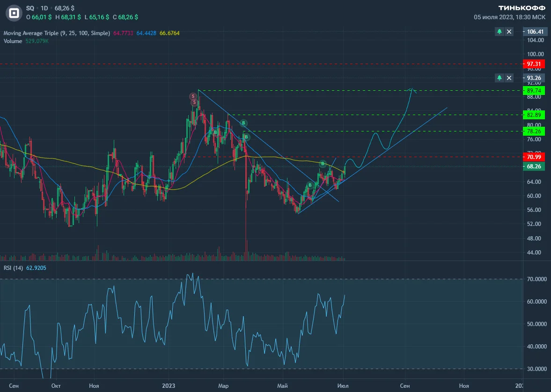Open the 1D timeframe selector

coord(44,8)
